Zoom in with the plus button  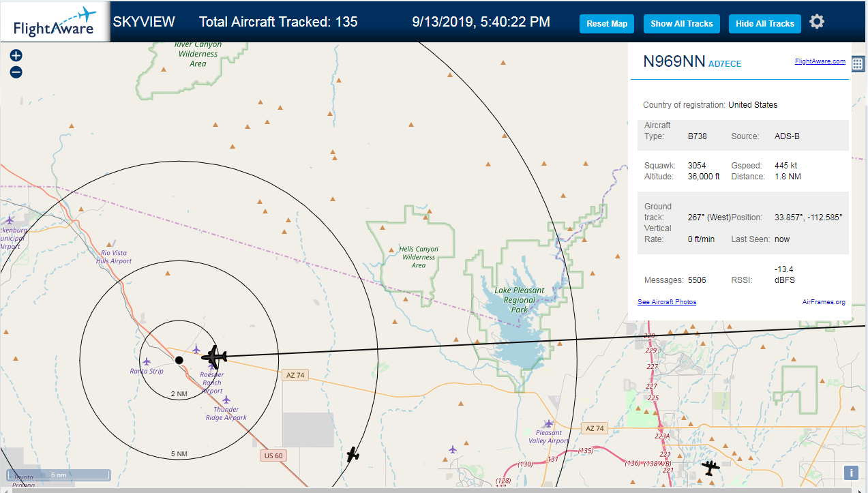16,55
